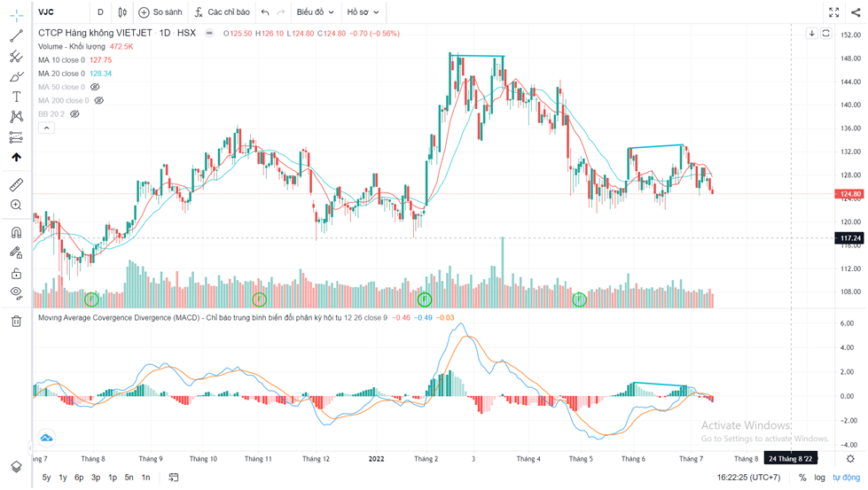
Task: Show the hidden MA 50 indicator
Action: pyautogui.click(x=95, y=87)
